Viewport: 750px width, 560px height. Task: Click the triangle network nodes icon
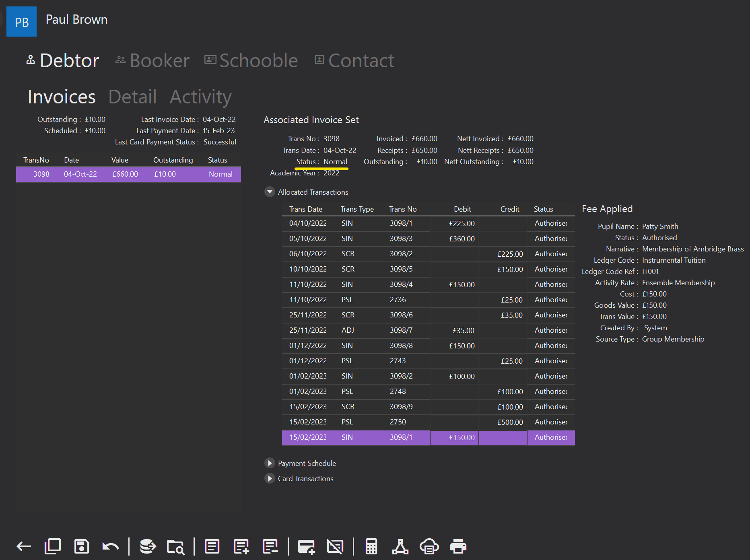click(x=400, y=546)
